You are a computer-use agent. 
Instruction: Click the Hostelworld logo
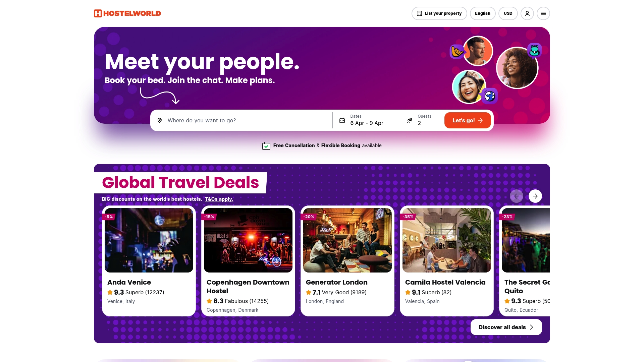[127, 13]
